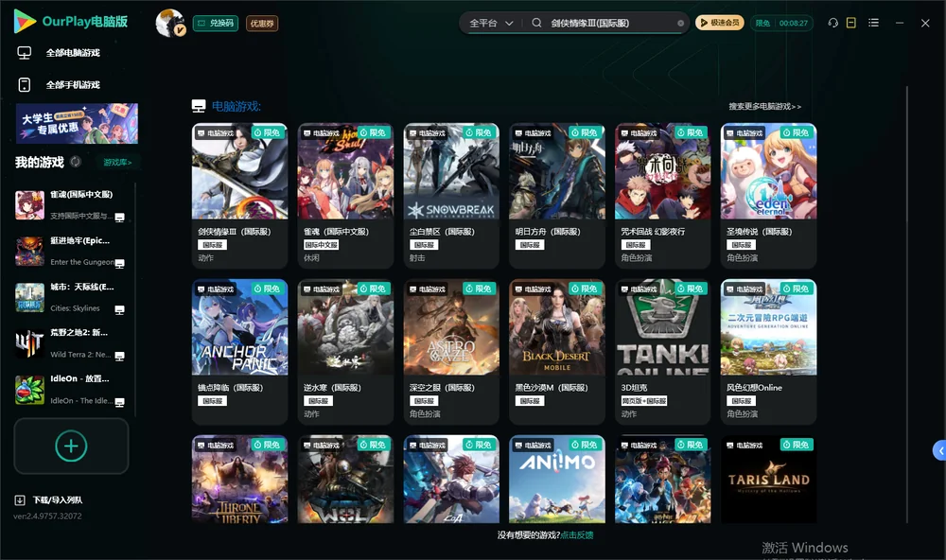Click the 优惠券 coupon button
Image resolution: width=946 pixels, height=560 pixels.
click(262, 24)
